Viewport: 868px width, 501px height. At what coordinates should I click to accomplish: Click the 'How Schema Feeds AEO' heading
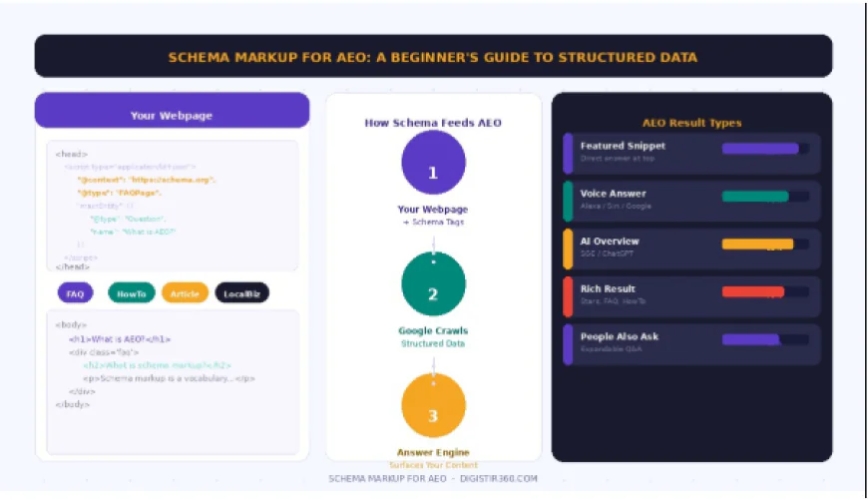pyautogui.click(x=433, y=123)
